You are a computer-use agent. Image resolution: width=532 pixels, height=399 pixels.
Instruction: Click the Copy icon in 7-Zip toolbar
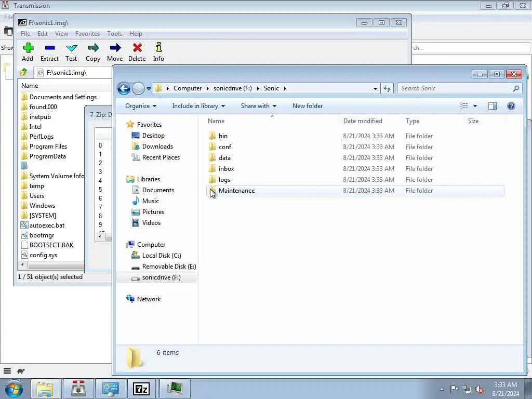[x=93, y=48]
